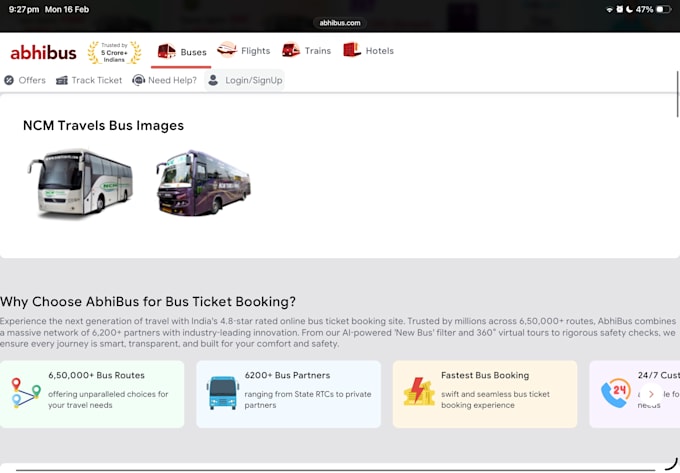Click the user profile icon by Login
680x473 pixels.
tap(213, 80)
